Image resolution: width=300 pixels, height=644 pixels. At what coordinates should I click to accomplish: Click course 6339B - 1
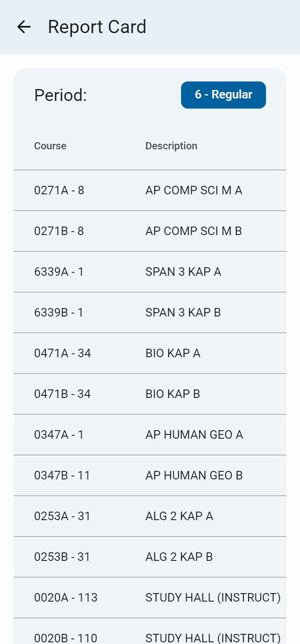pos(59,313)
